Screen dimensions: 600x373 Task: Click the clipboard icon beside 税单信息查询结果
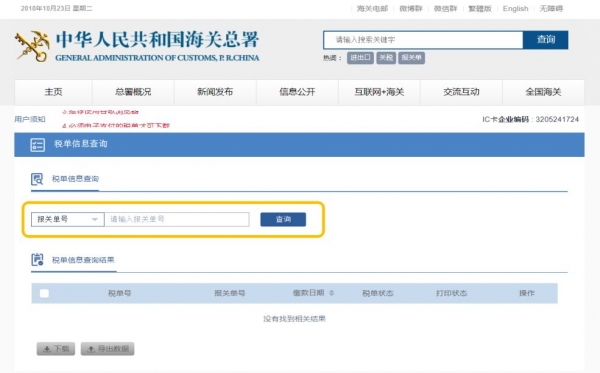37,259
